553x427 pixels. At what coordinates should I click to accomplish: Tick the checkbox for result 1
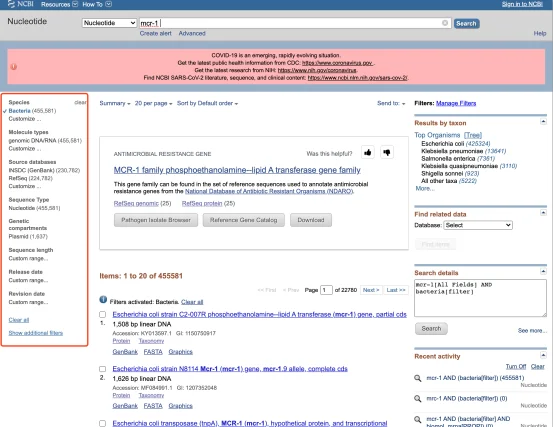(x=103, y=314)
